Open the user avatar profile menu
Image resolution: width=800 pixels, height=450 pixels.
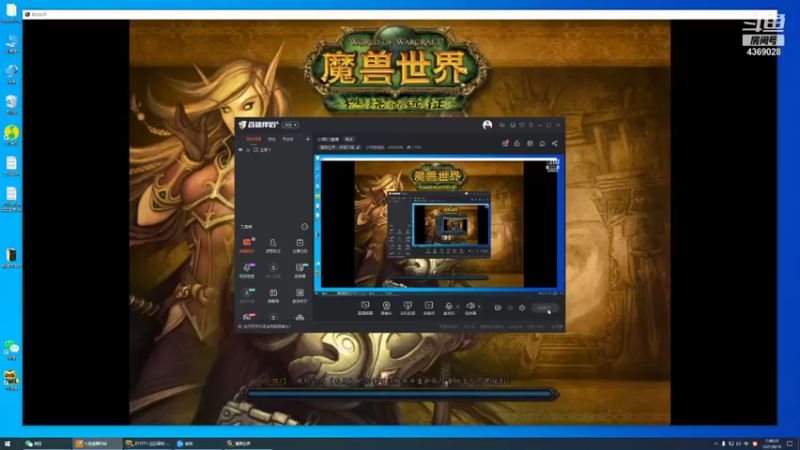(x=487, y=125)
